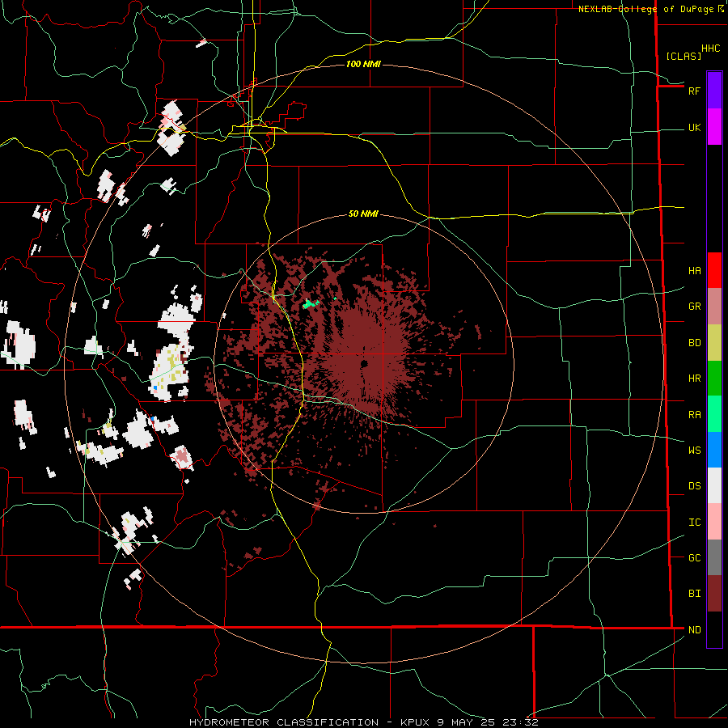Image resolution: width=728 pixels, height=728 pixels.
Task: Click the HR dark green legend swatch
Action: pyautogui.click(x=714, y=379)
